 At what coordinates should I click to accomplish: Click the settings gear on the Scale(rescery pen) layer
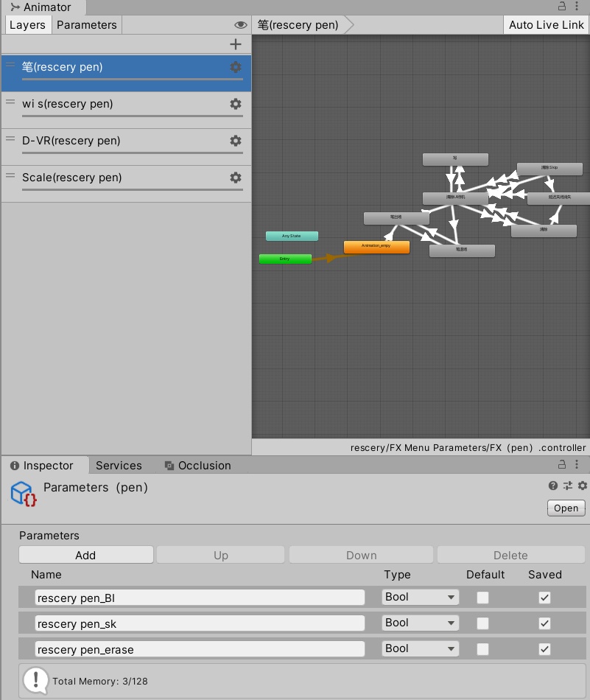point(235,178)
